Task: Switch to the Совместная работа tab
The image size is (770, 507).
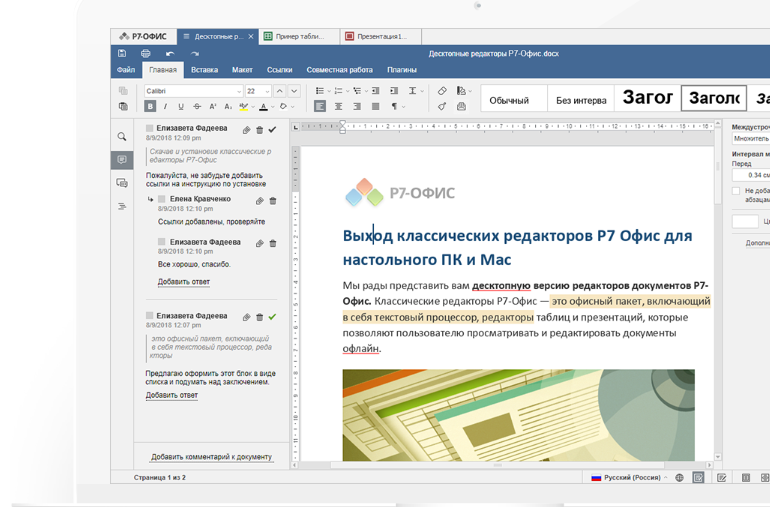Action: coord(339,70)
